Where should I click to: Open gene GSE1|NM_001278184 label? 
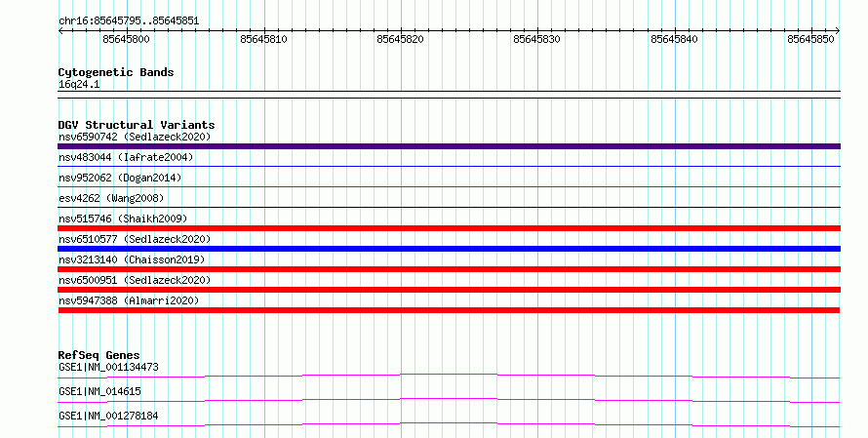(x=108, y=416)
